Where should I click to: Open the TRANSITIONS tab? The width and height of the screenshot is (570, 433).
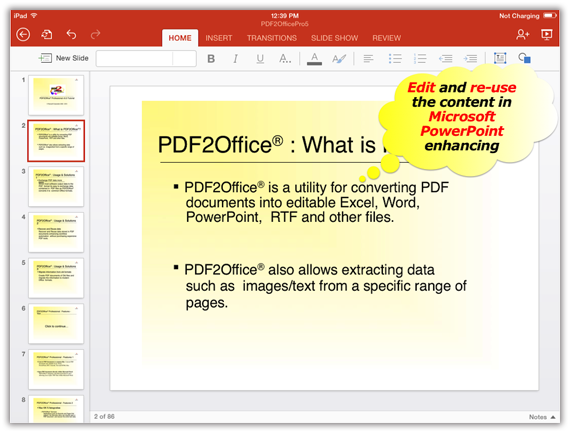tap(272, 38)
